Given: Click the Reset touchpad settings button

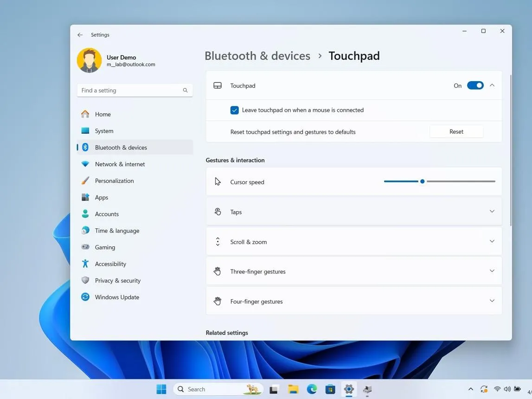Looking at the screenshot, I should click(x=456, y=132).
